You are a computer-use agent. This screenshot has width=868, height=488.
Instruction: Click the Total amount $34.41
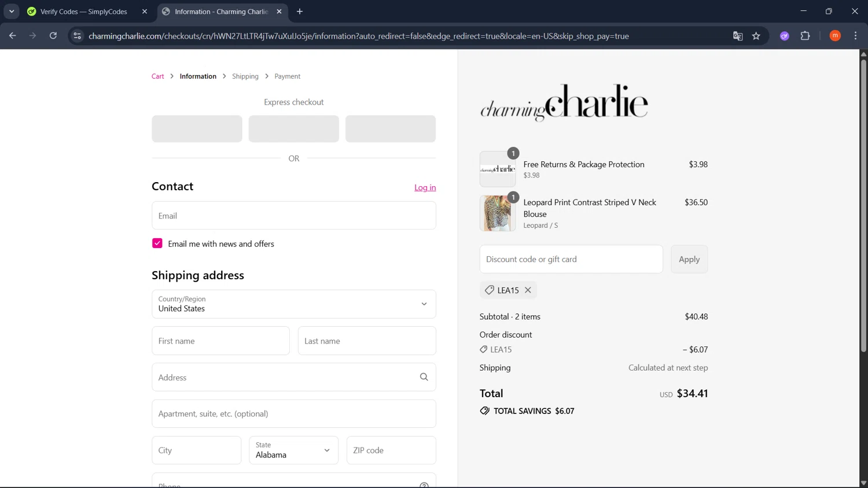point(692,393)
